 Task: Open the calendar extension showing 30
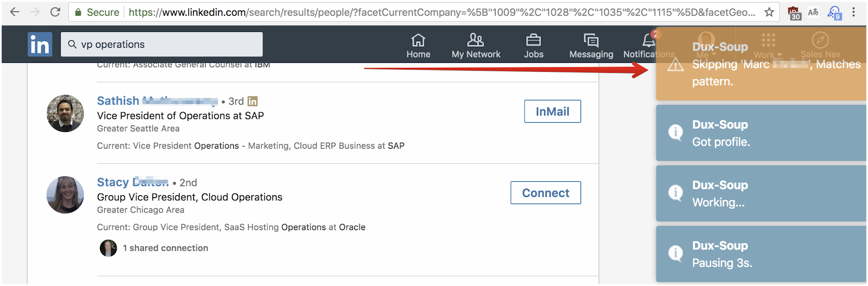pos(794,13)
